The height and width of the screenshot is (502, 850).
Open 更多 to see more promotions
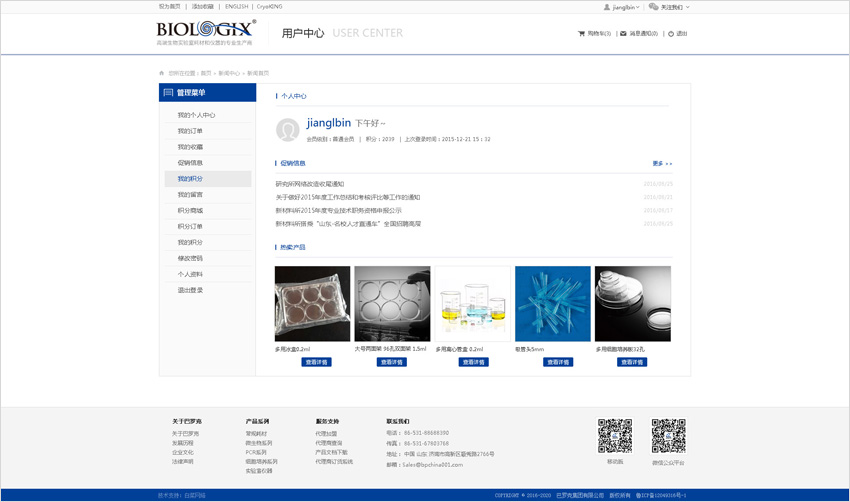(x=662, y=163)
